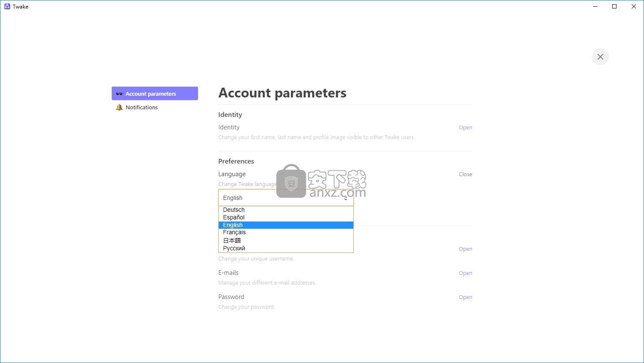Click the E-mails row label
The image size is (644, 363).
coord(228,273)
